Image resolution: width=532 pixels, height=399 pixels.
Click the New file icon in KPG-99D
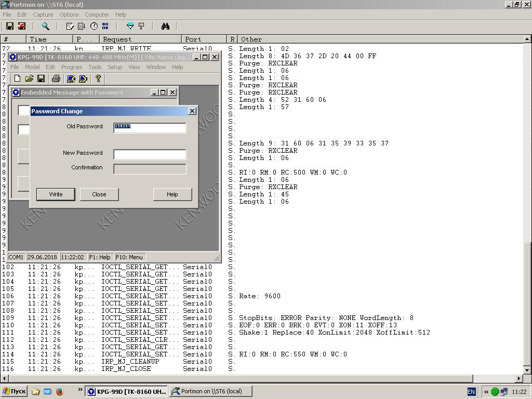[17, 79]
